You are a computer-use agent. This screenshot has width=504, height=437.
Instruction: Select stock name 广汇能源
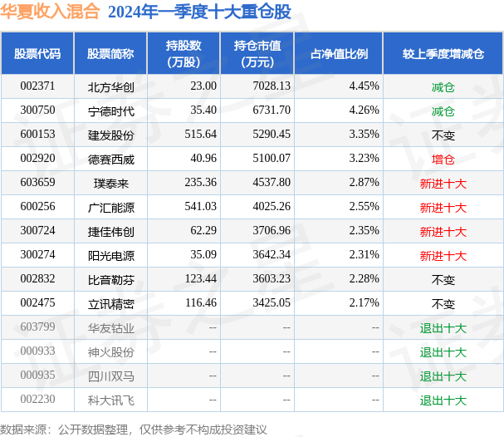(x=111, y=208)
